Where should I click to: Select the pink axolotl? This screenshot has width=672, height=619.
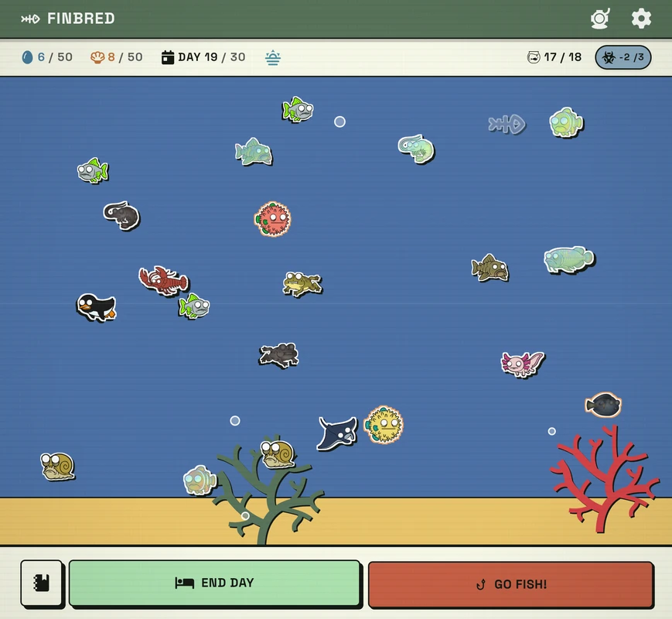click(522, 363)
